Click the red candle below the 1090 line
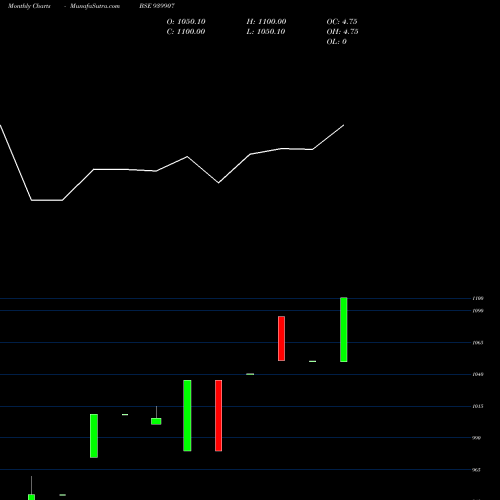 coord(281,338)
